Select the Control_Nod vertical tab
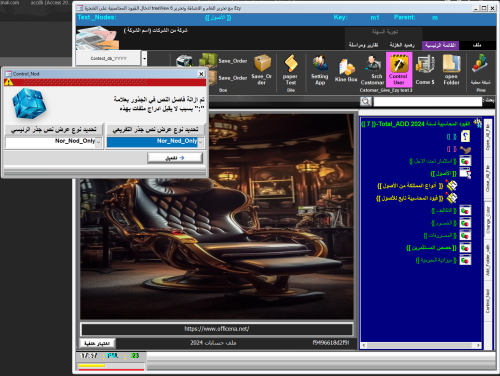This screenshot has height=376, width=500. (x=488, y=301)
